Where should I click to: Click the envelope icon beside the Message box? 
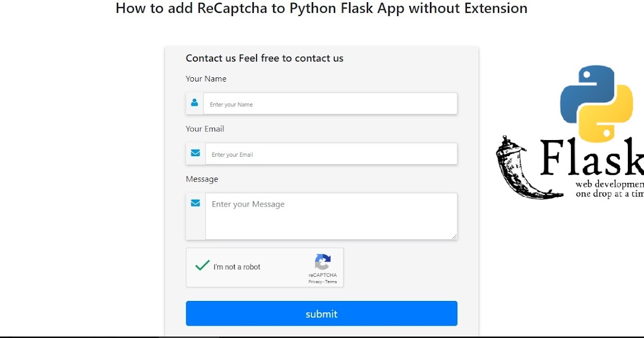click(x=194, y=203)
